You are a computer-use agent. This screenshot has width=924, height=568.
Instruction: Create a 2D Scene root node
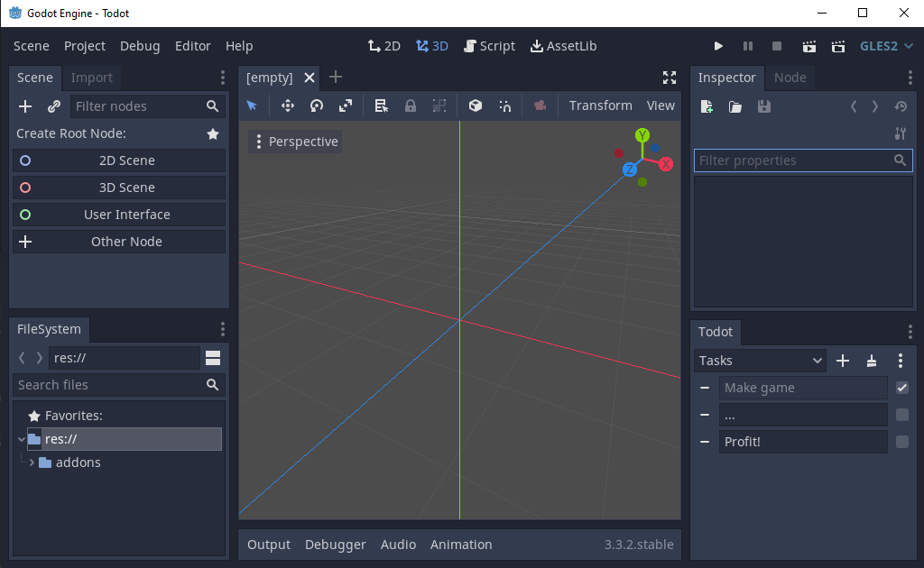119,160
